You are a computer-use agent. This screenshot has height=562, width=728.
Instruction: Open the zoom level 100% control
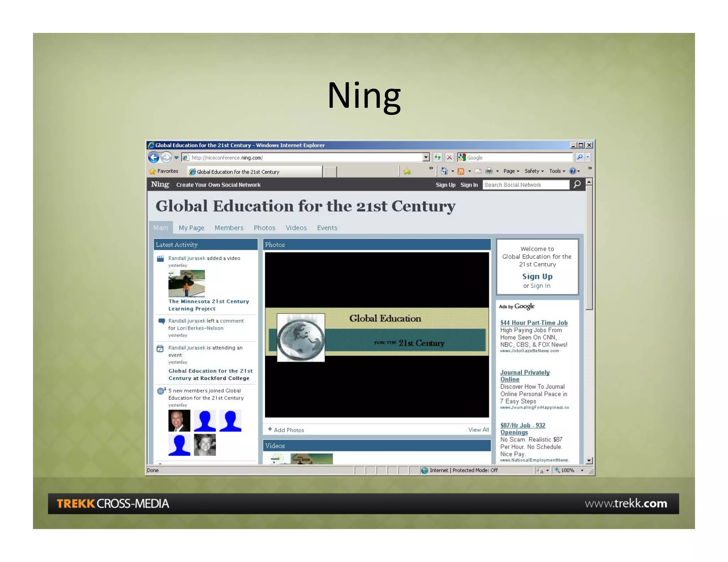coord(568,470)
